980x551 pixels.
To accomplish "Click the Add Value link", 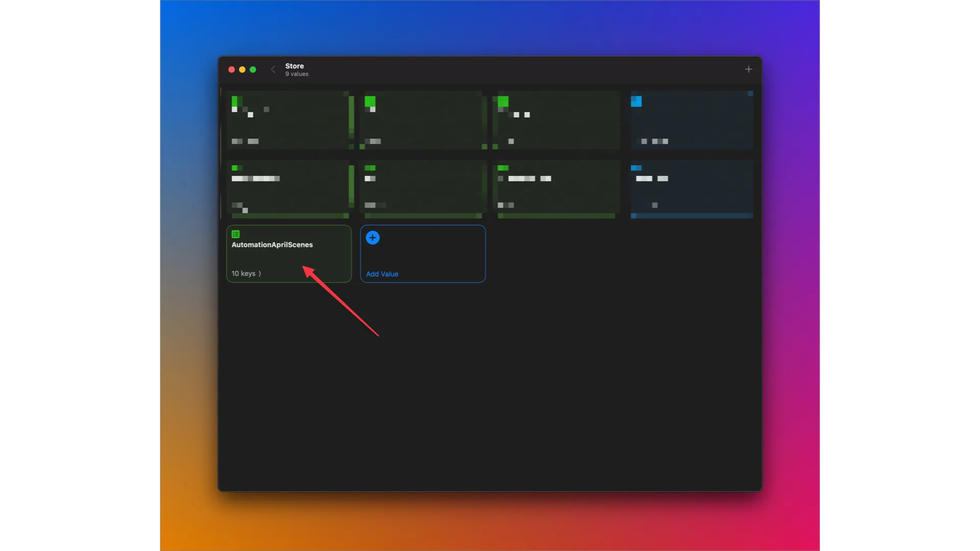I will click(382, 274).
